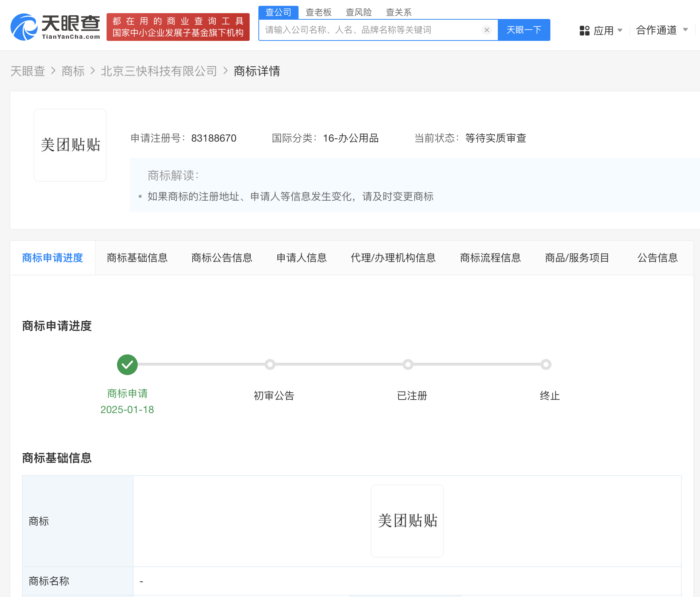The image size is (700, 597).
Task: Clear the search box with the × icon
Action: click(487, 30)
